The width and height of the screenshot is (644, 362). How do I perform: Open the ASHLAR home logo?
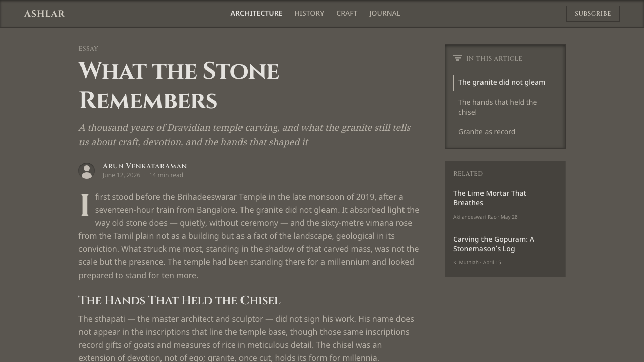point(44,14)
